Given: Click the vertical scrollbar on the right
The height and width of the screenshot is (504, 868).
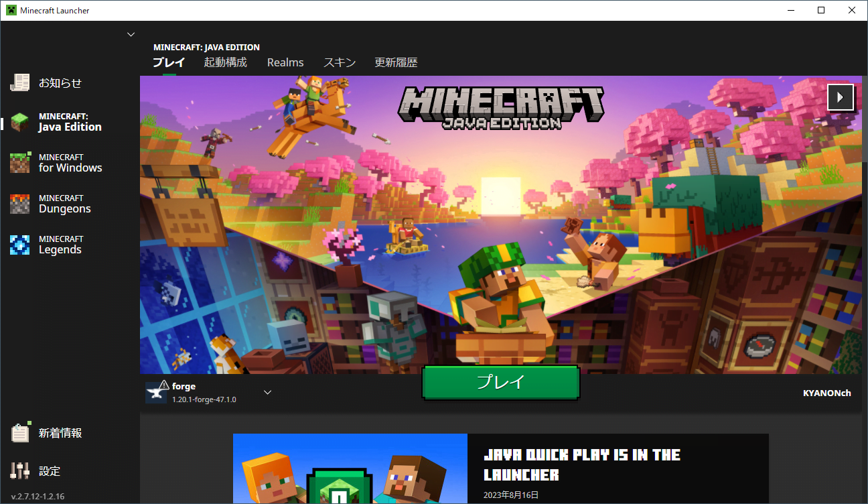Looking at the screenshot, I should click(864, 121).
